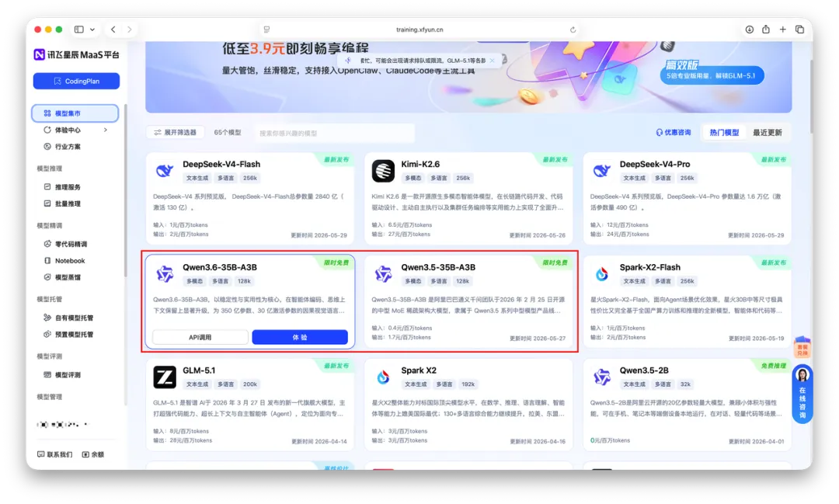Viewport: 839px width, 504px height.
Task: Click 余额 at sidebar bottom
Action: (x=93, y=454)
